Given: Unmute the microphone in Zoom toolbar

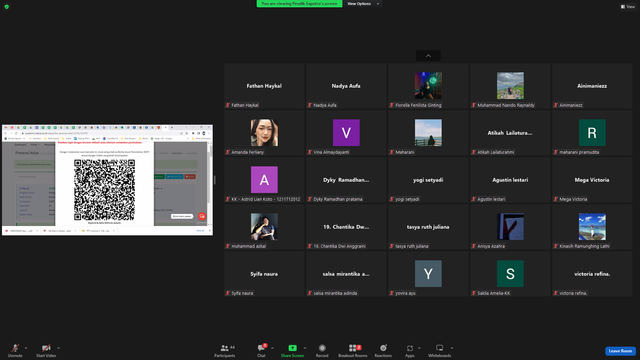Looking at the screenshot, I should pos(15,350).
